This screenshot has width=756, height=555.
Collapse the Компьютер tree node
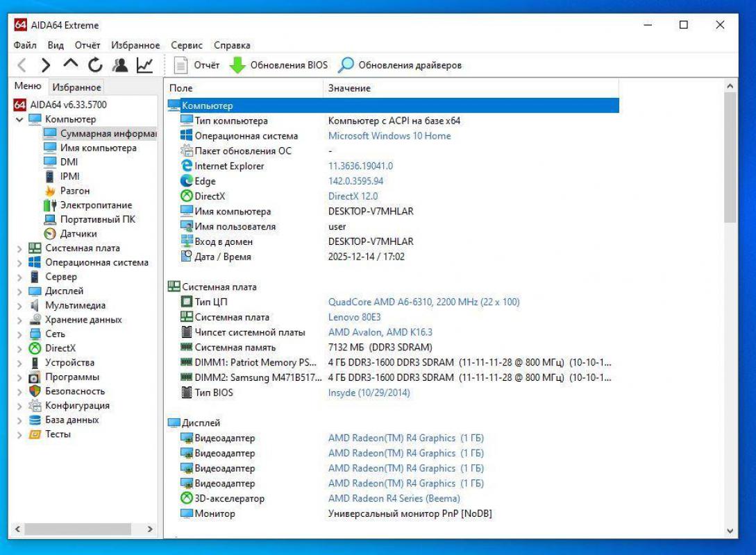coord(19,119)
